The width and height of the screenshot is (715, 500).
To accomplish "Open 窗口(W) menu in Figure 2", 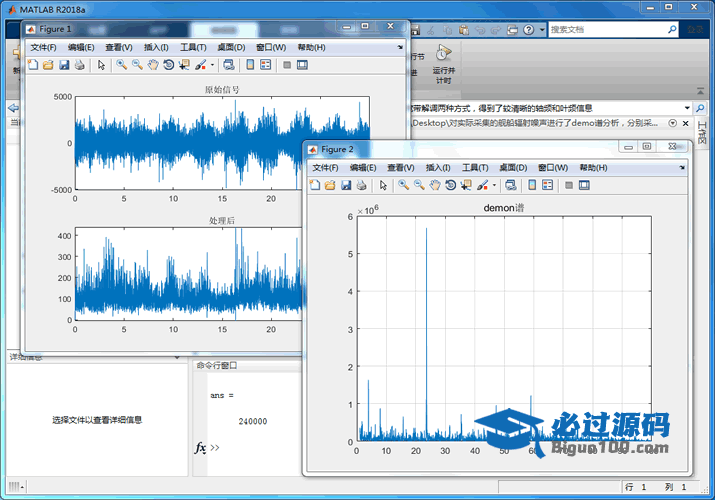I will pos(553,168).
